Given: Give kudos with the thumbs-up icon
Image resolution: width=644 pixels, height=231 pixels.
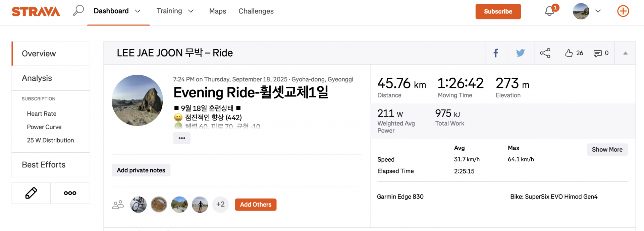Looking at the screenshot, I should coord(569,53).
